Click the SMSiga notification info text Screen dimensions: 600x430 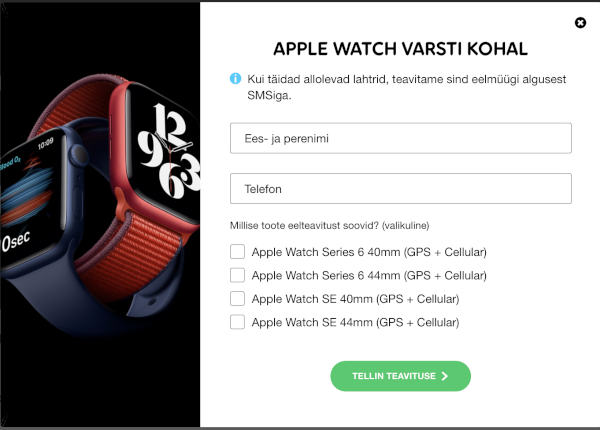click(x=406, y=87)
